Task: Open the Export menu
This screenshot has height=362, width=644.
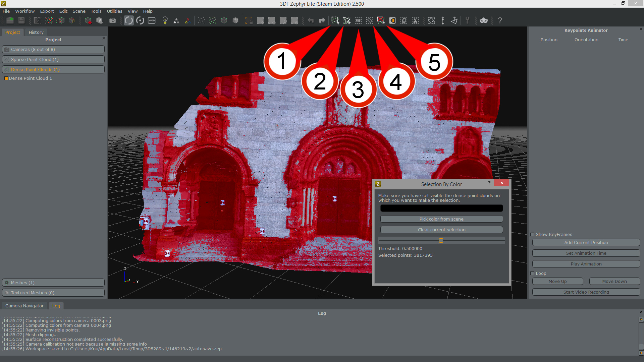Action: coord(47,11)
